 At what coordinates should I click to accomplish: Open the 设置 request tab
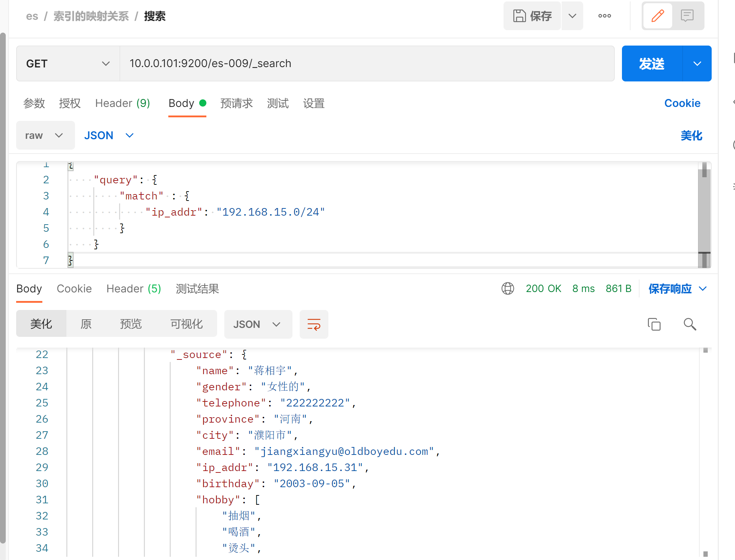coord(314,103)
